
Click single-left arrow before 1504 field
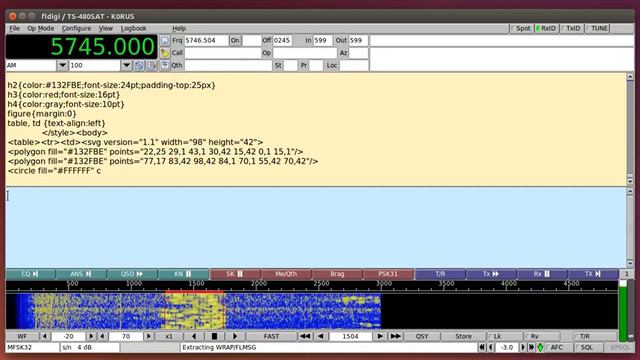click(x=320, y=336)
